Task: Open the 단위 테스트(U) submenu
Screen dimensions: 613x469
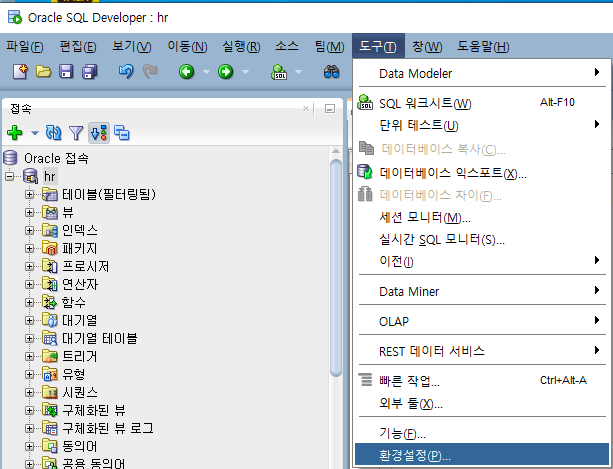Action: tap(482, 125)
